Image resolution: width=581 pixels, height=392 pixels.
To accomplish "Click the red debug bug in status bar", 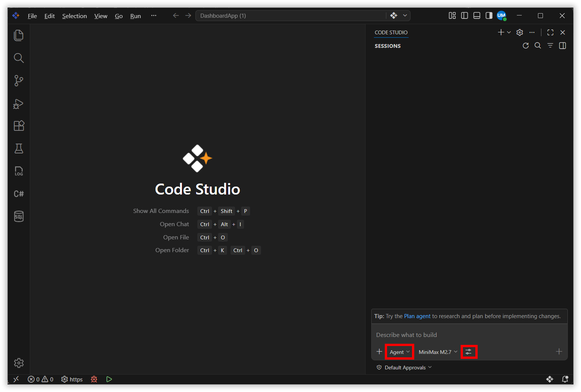I will [94, 379].
